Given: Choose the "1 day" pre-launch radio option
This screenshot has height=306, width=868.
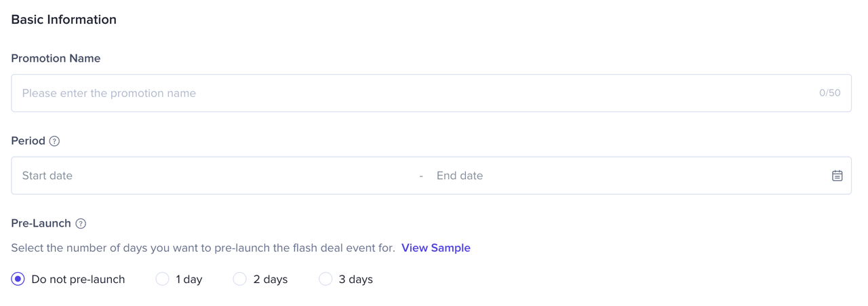Looking at the screenshot, I should (x=162, y=279).
